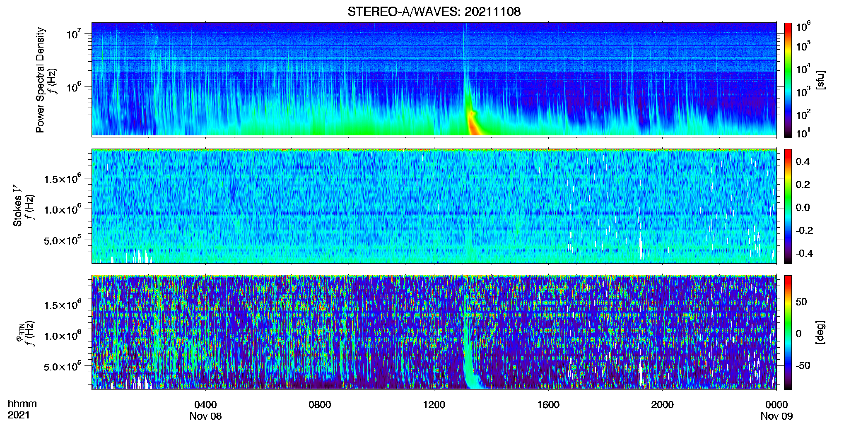The width and height of the screenshot is (868, 447).
Task: Click the hhmm axis legend
Action: pos(22,404)
